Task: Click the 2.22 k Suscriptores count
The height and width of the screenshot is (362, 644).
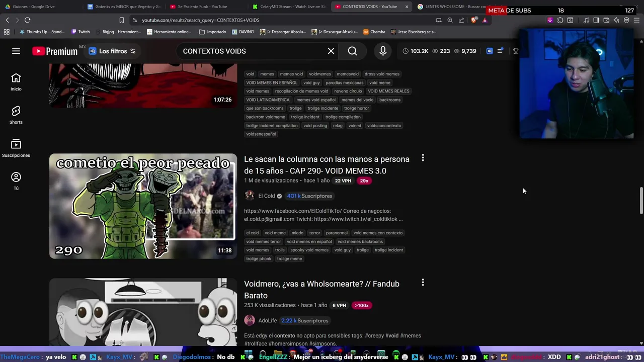Action: pyautogui.click(x=305, y=321)
